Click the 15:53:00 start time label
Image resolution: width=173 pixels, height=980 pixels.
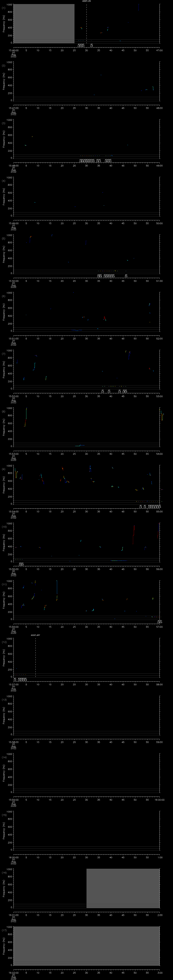13,454
